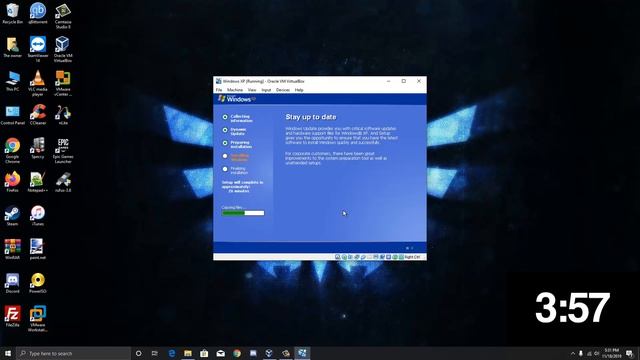Open Cortana circle on taskbar
640x360 pixels.
(138, 353)
